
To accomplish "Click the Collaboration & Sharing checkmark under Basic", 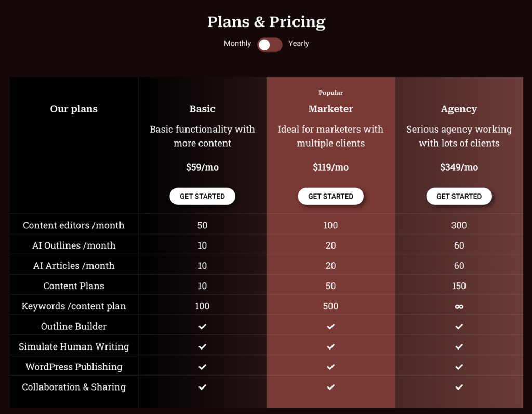I will tap(202, 387).
